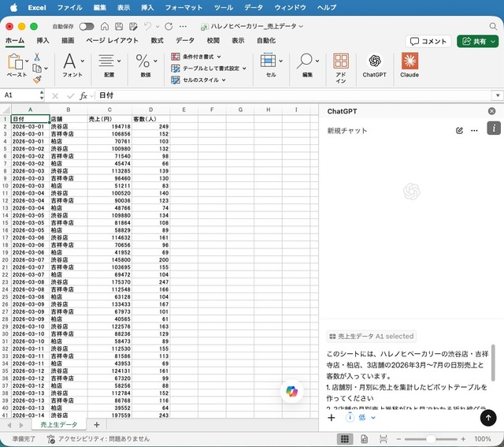504x447 pixels.
Task: Open the 数値 number format group
Action: (x=146, y=65)
